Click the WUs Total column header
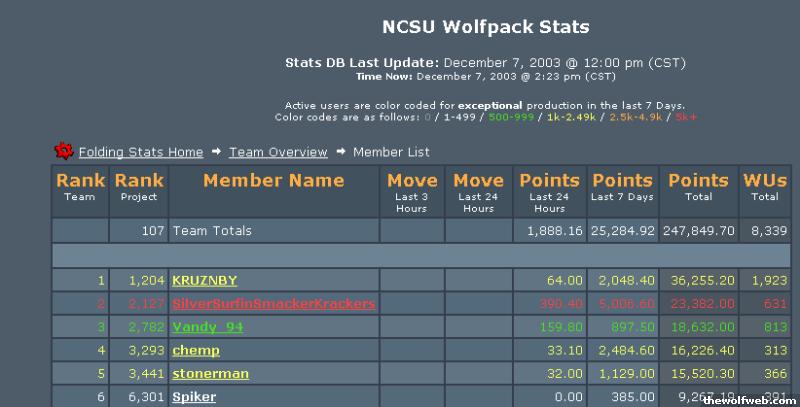 point(765,187)
